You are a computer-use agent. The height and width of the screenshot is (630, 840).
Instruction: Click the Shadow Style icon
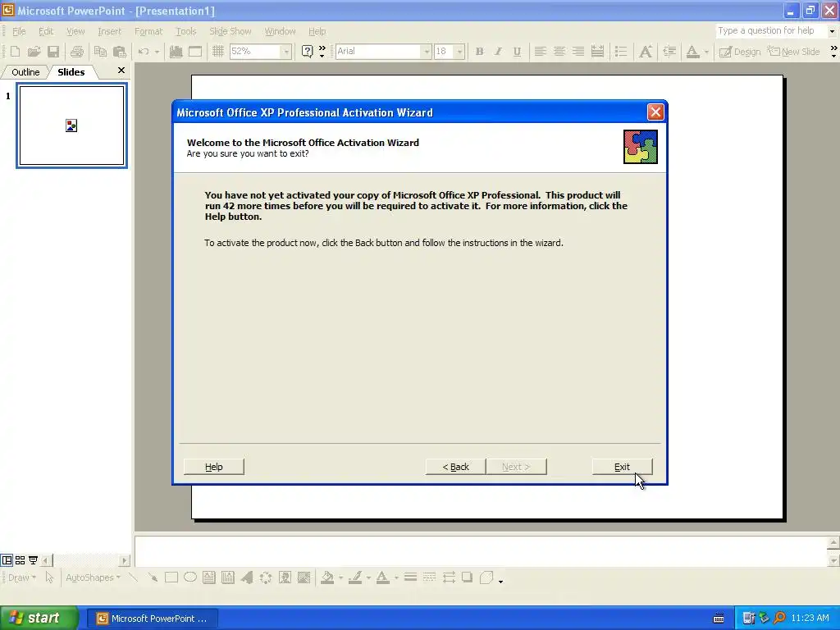(467, 577)
